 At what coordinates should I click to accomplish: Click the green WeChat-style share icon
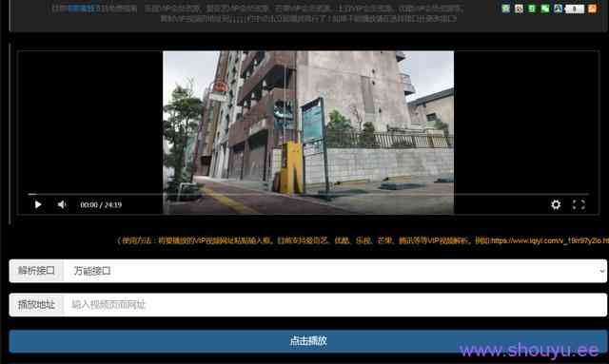545,9
